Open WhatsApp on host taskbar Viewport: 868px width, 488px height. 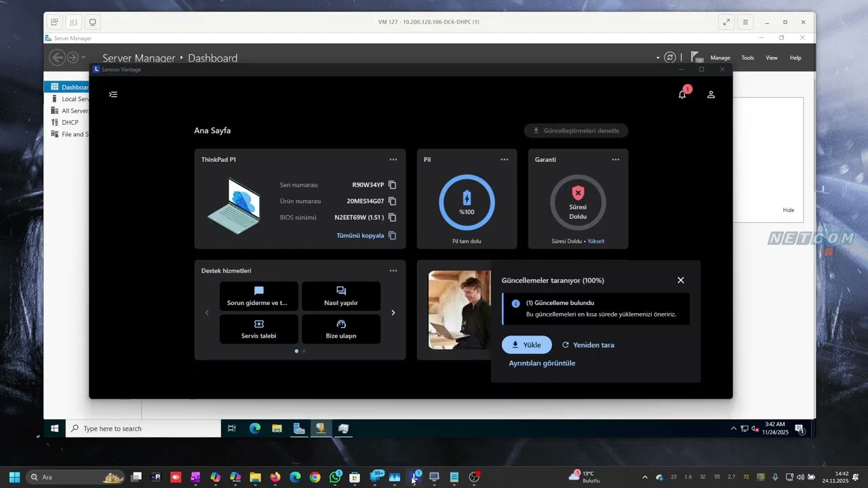click(335, 477)
